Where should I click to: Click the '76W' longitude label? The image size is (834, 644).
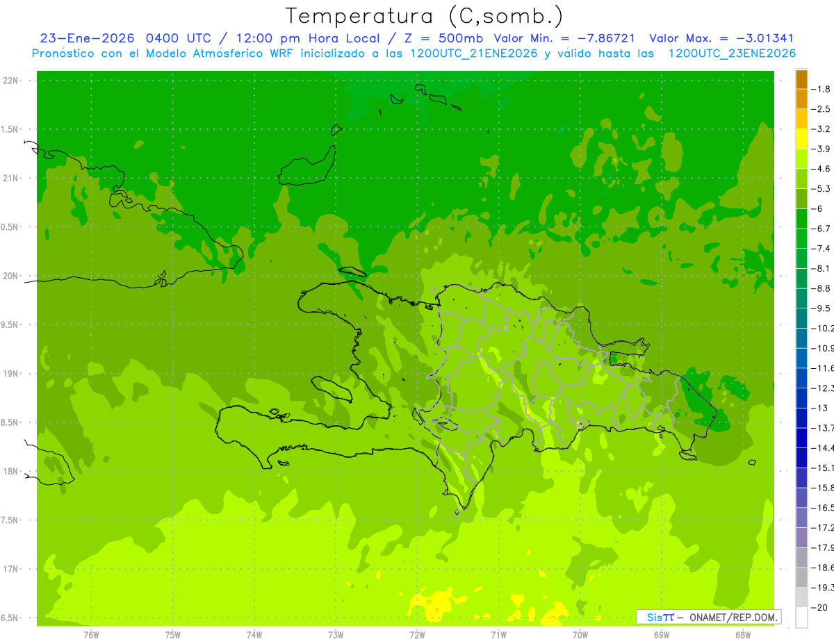91,634
